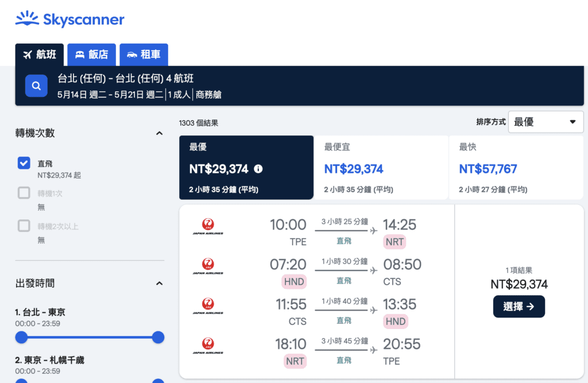Screen dimensions: 588x383
Task: Collapse the 轉機次數 filter section
Action: click(x=160, y=133)
